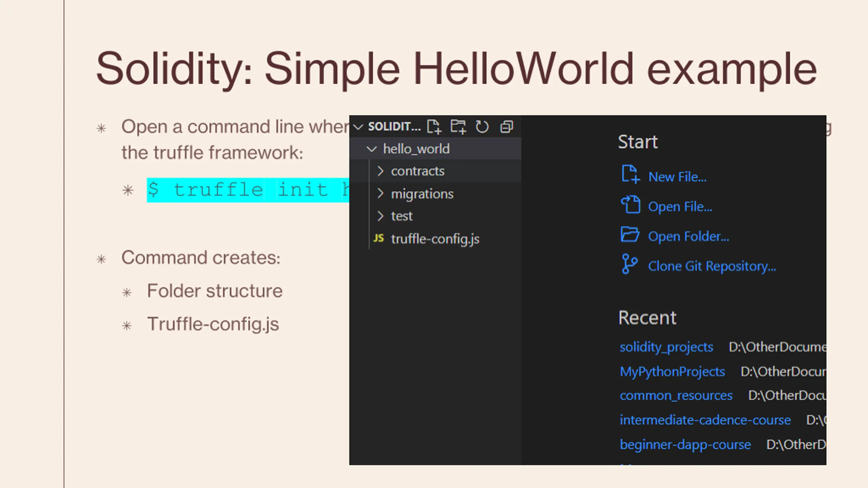This screenshot has height=488, width=868.
Task: Expand the contracts folder chevron
Action: [x=380, y=171]
